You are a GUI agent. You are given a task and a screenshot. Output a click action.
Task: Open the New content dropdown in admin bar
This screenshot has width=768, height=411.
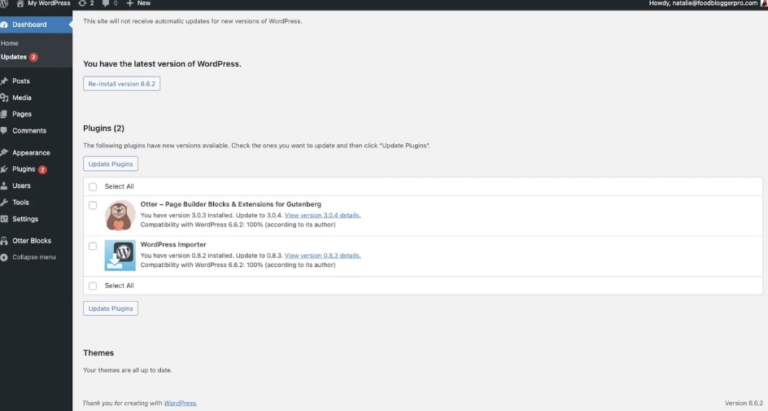click(x=136, y=4)
